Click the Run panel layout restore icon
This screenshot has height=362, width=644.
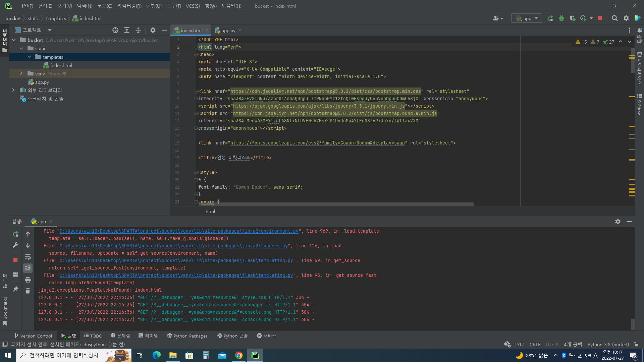coord(15,275)
